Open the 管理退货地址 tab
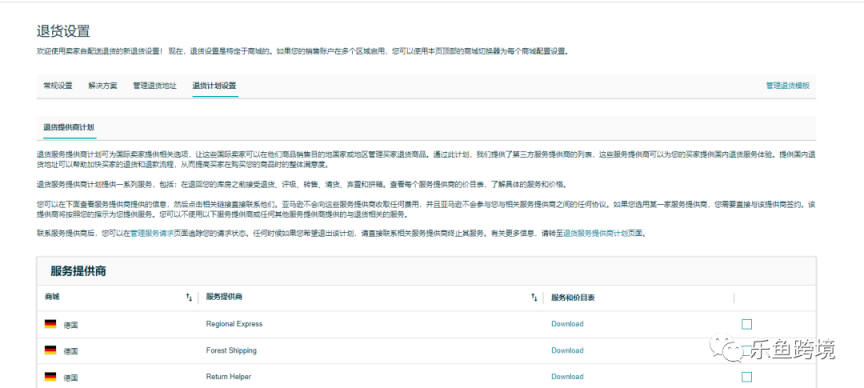 point(155,86)
